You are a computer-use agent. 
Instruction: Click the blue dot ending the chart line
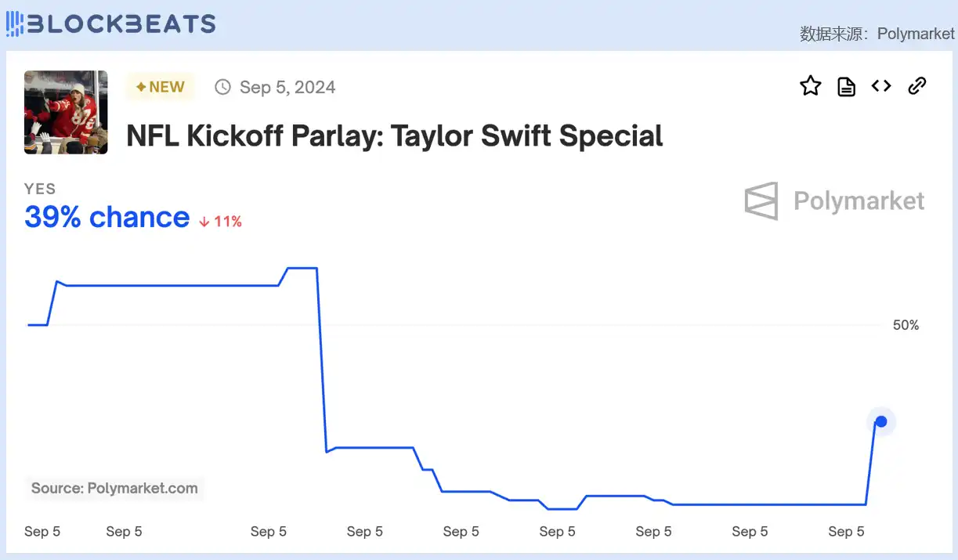point(881,422)
